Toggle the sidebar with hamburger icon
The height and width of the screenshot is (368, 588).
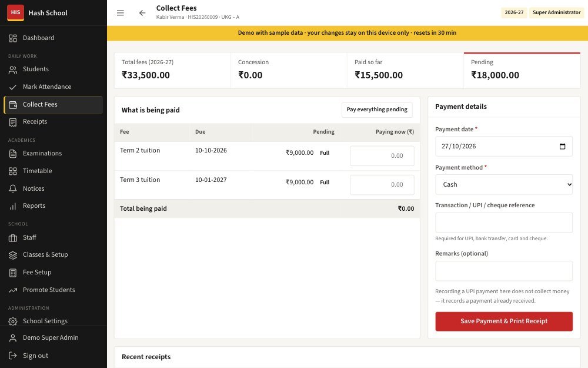click(121, 13)
